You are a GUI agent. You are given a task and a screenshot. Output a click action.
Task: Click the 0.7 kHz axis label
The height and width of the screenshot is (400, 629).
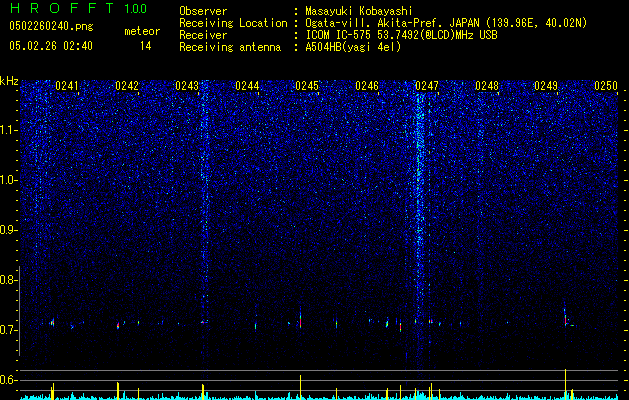[9, 330]
